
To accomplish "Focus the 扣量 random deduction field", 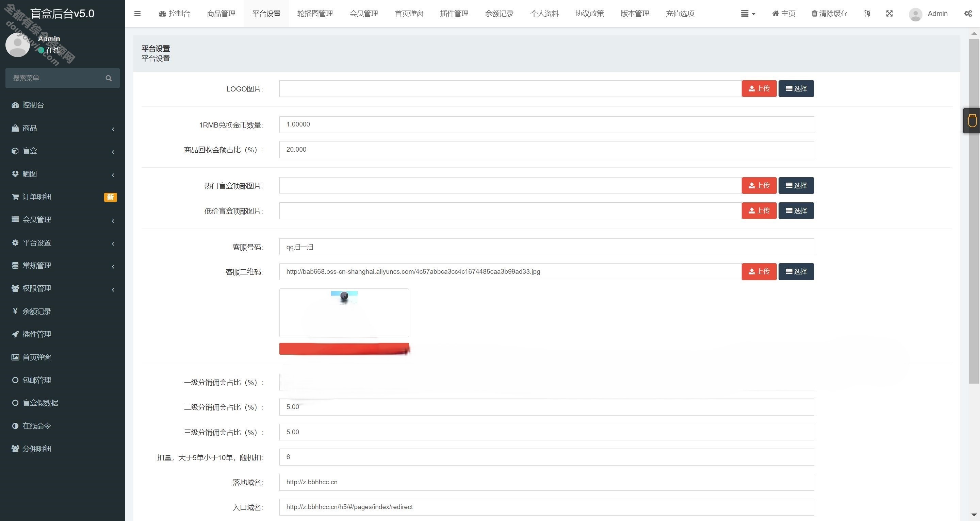I will point(546,457).
